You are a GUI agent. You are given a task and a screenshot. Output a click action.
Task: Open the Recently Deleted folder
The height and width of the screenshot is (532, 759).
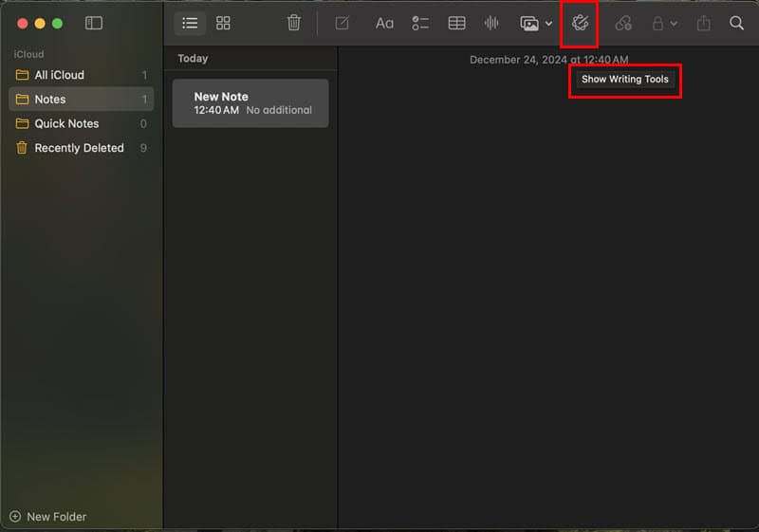(x=79, y=148)
